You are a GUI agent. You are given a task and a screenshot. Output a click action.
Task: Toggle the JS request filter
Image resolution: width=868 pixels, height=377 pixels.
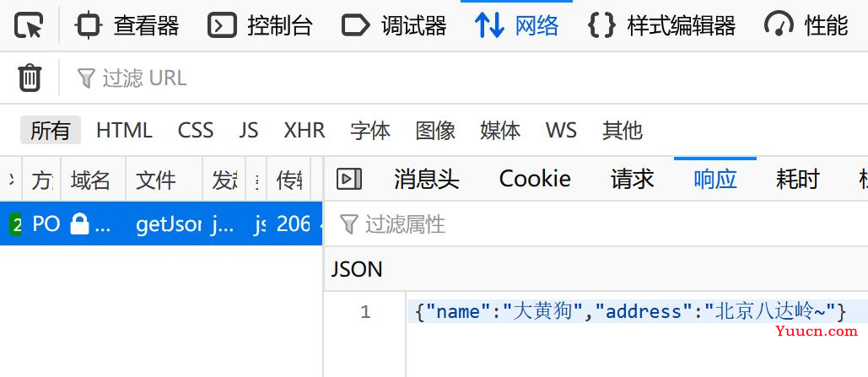click(x=249, y=131)
